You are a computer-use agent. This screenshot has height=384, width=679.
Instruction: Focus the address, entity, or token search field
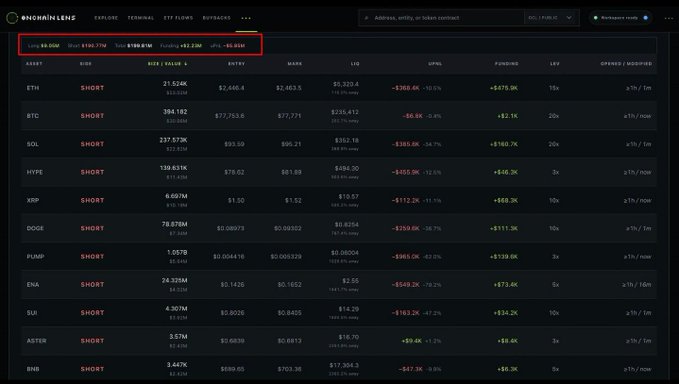point(441,18)
